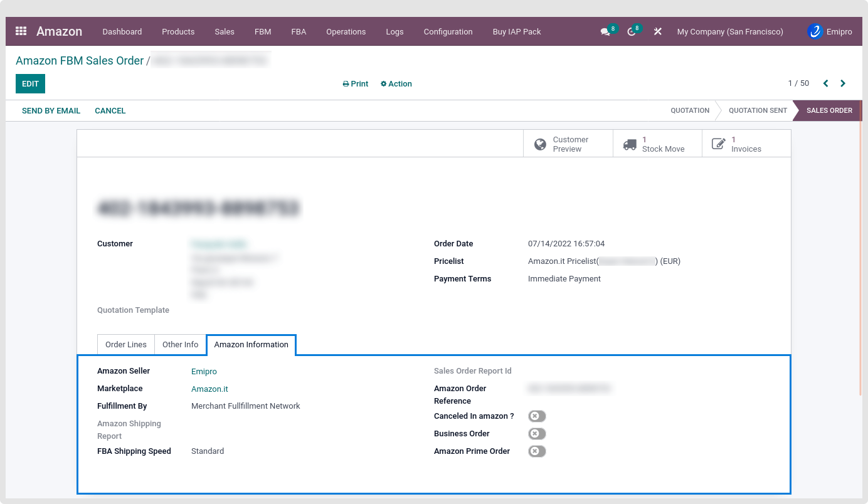This screenshot has height=504, width=868.
Task: Open the Configuration menu
Action: (x=448, y=31)
